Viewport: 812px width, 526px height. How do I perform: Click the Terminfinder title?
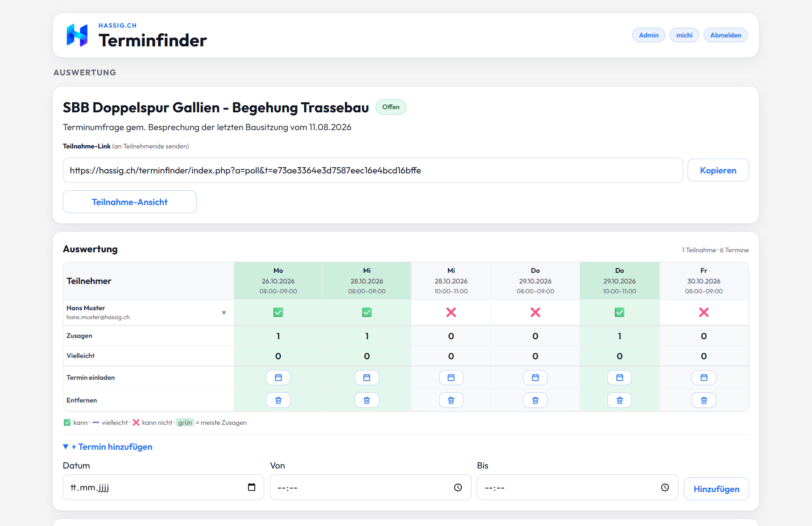tap(153, 41)
